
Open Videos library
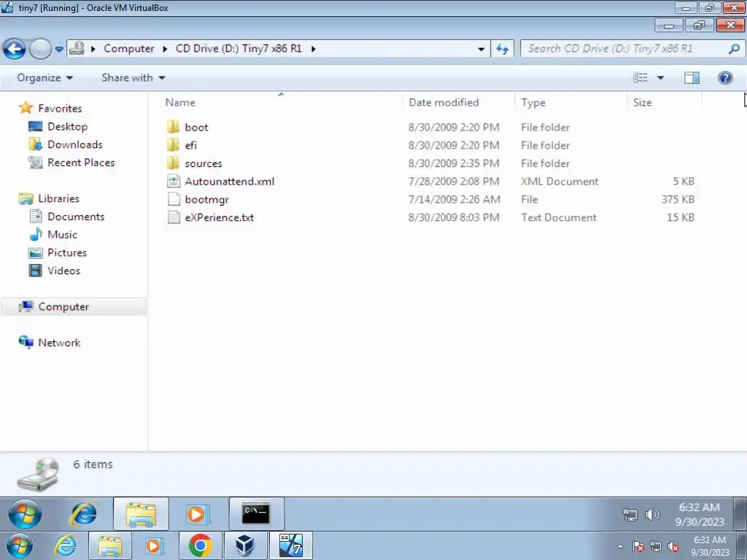[x=64, y=271]
